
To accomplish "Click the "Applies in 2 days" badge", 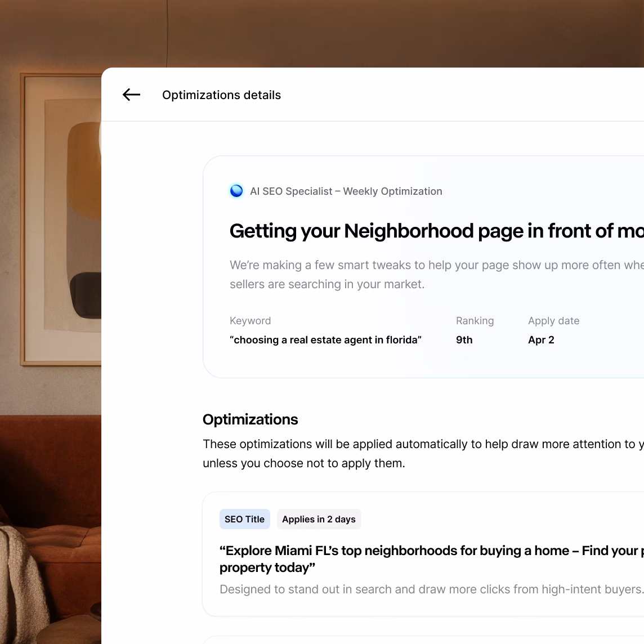I will point(319,519).
